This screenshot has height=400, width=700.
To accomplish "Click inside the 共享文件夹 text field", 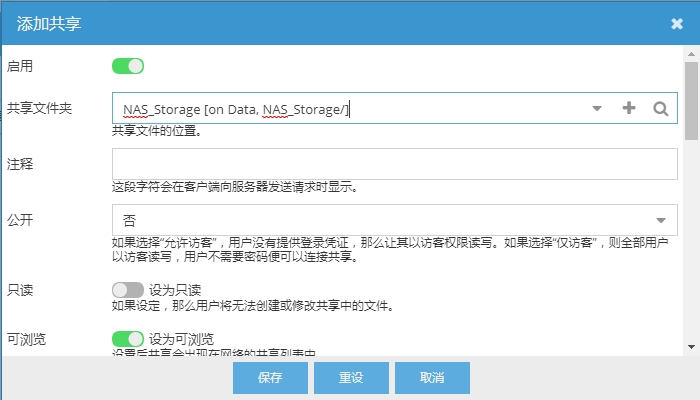I will 353,108.
